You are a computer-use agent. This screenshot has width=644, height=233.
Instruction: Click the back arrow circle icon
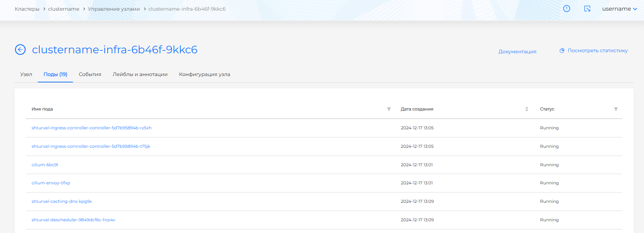click(x=20, y=50)
